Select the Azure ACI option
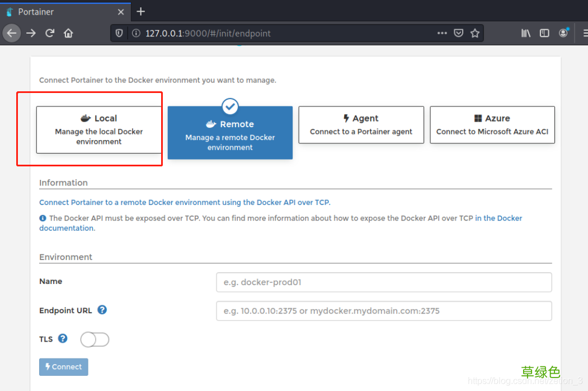The image size is (588, 391). point(492,124)
